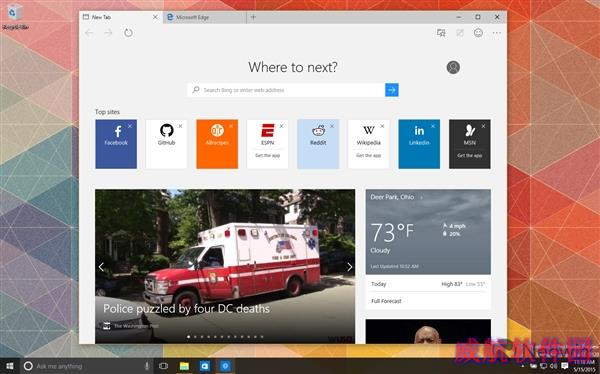Select the Recycle Bin desktop icon
Viewport: 600px width, 374px height.
(15, 18)
